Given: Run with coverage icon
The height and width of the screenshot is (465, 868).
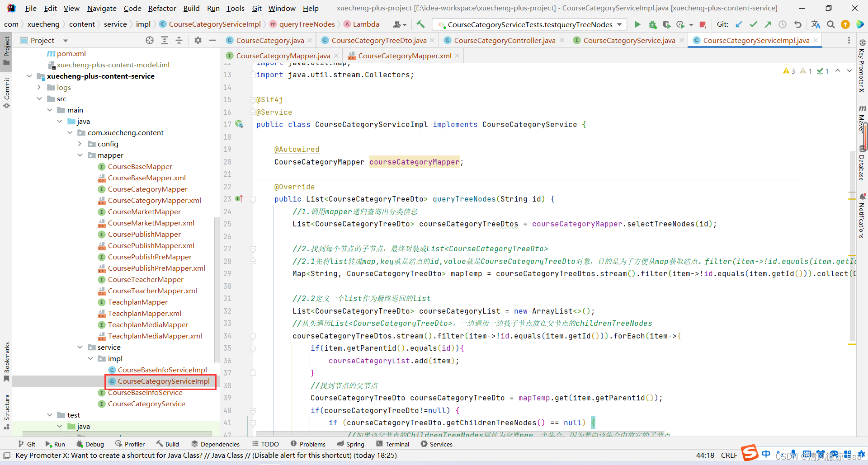Looking at the screenshot, I should coord(666,24).
